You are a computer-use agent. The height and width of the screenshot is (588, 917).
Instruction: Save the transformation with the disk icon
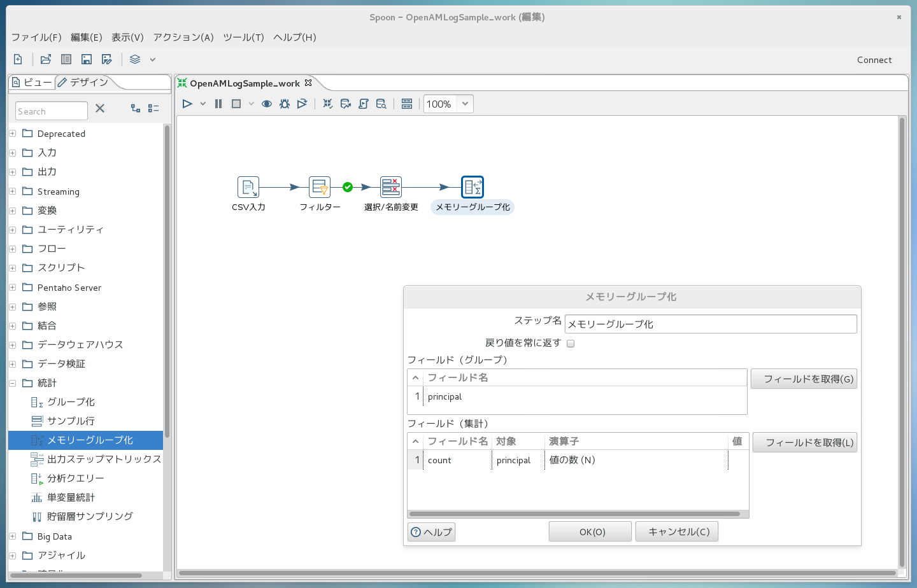tap(87, 59)
